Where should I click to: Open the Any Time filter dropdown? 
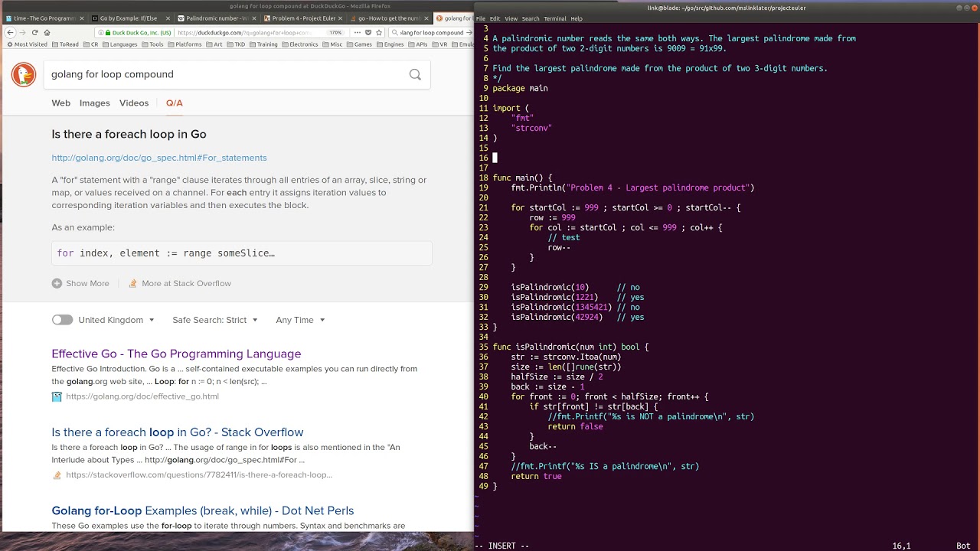click(x=300, y=320)
